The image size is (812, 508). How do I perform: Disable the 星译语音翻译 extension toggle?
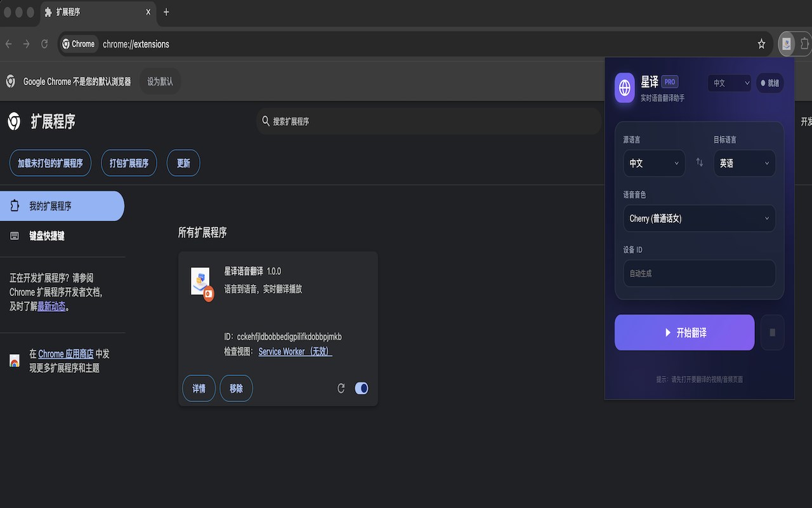[x=361, y=388]
